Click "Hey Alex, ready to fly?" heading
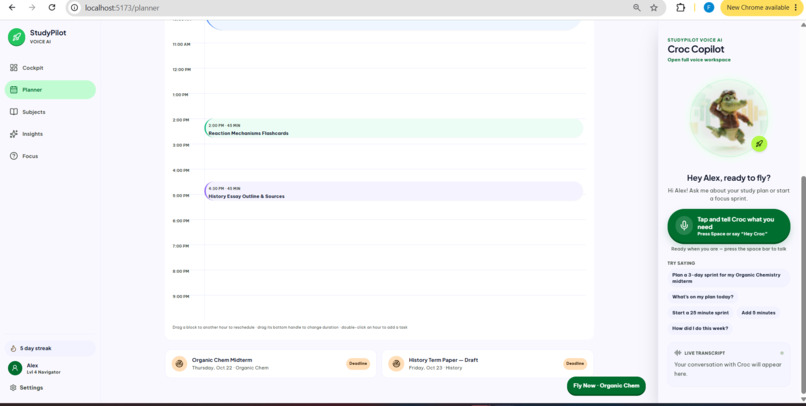This screenshot has width=806, height=406. pos(728,178)
